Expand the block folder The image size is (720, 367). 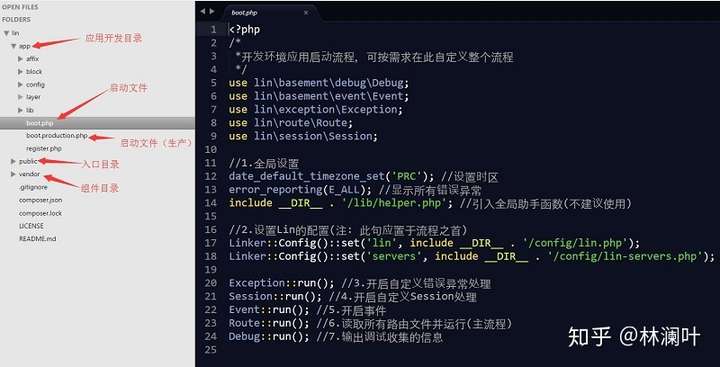point(20,72)
